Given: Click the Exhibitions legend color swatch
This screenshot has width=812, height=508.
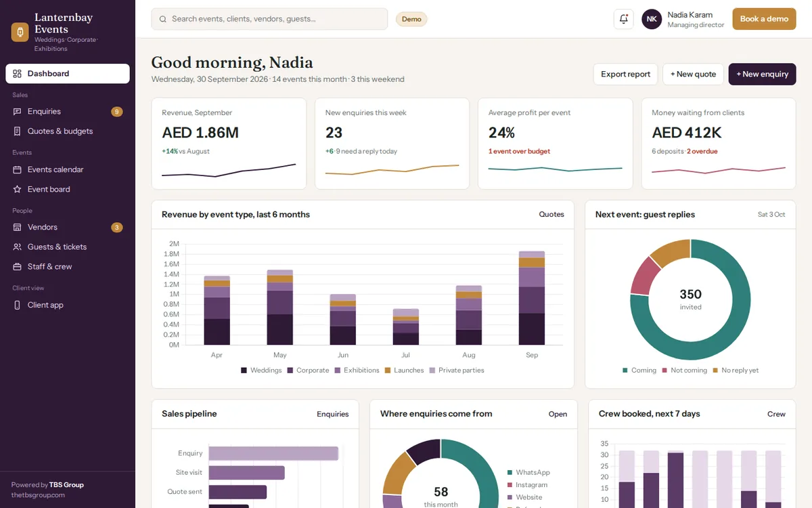Looking at the screenshot, I should tap(338, 371).
